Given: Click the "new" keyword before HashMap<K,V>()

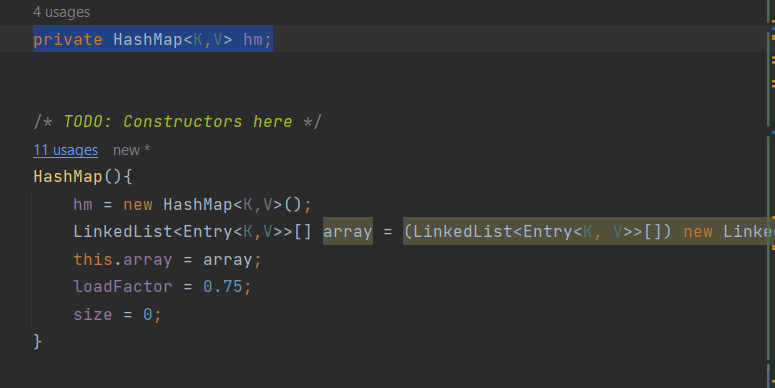Looking at the screenshot, I should tap(138, 204).
